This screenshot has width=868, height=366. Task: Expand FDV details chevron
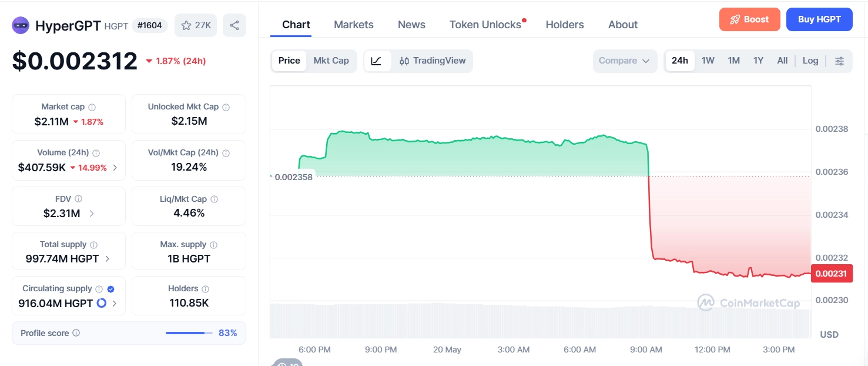(x=92, y=214)
